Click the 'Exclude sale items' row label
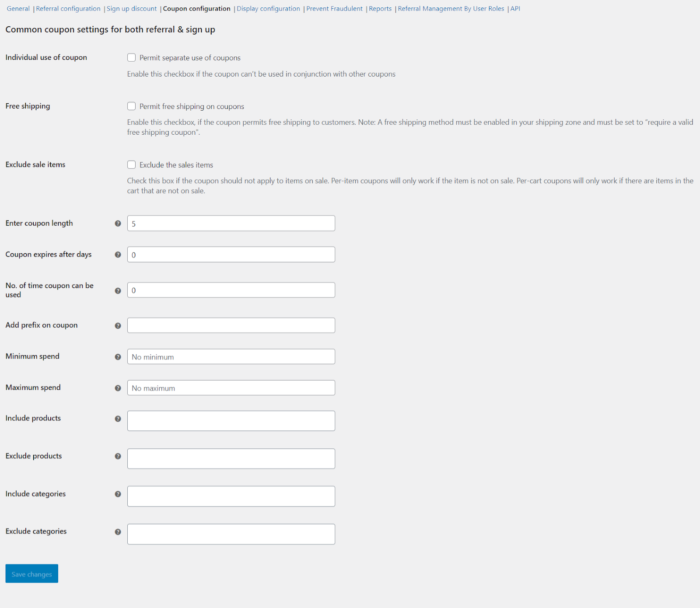This screenshot has height=608, width=700. click(35, 164)
